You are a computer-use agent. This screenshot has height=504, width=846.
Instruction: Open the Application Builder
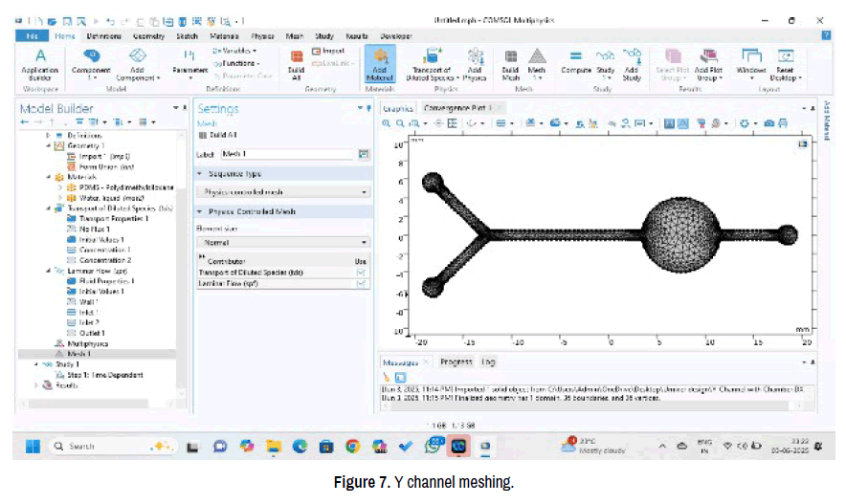click(40, 62)
